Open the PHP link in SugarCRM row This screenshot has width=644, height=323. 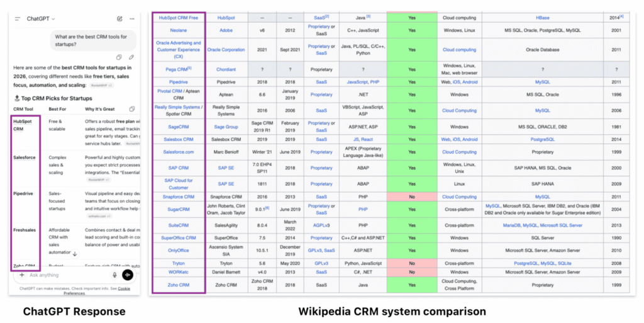click(x=363, y=209)
